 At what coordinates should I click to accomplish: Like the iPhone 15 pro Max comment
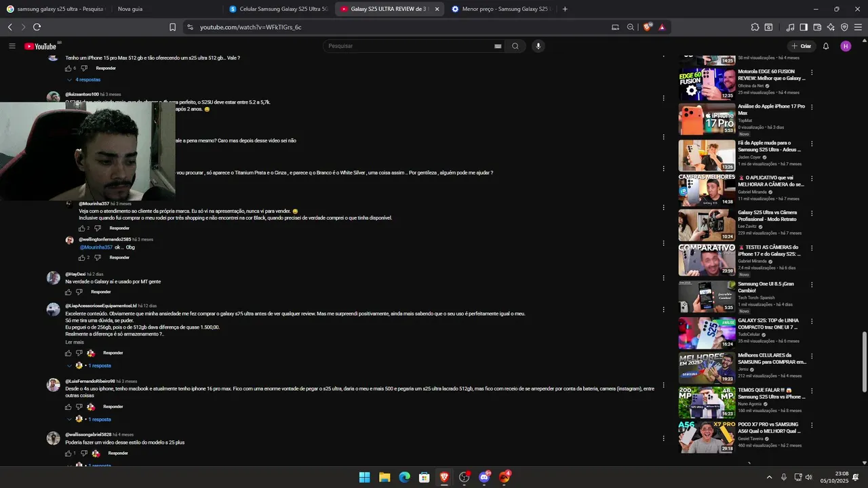68,68
